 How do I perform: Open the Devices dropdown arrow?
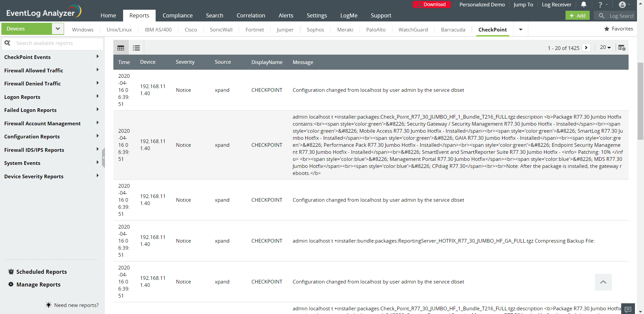point(58,29)
